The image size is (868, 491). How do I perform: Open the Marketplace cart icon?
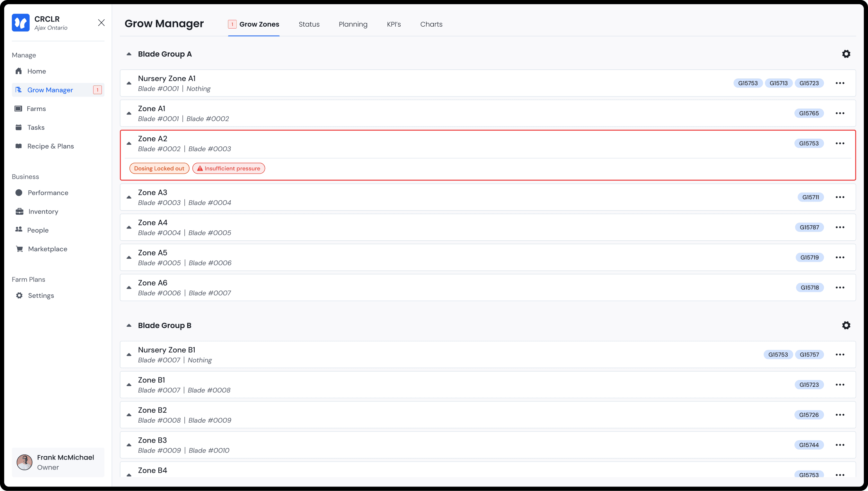tap(20, 249)
